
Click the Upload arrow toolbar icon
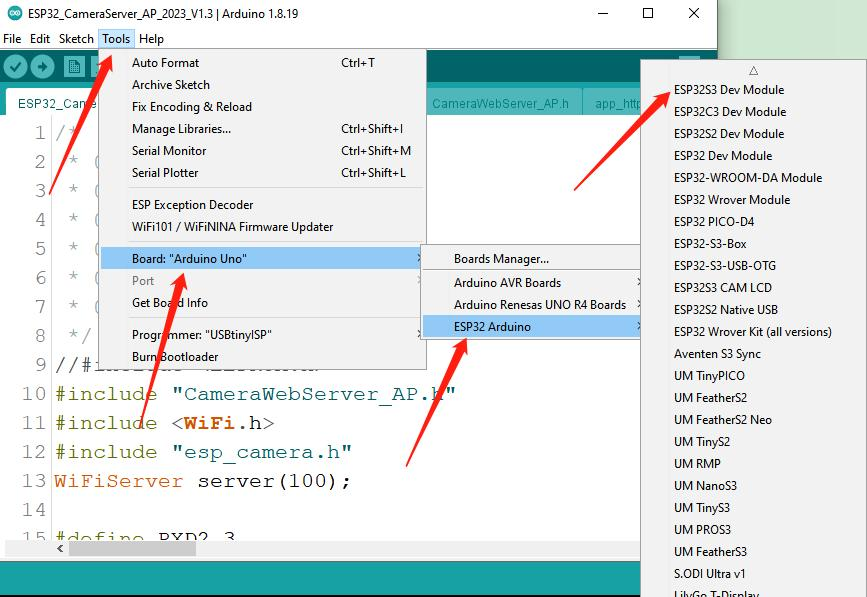click(x=43, y=67)
